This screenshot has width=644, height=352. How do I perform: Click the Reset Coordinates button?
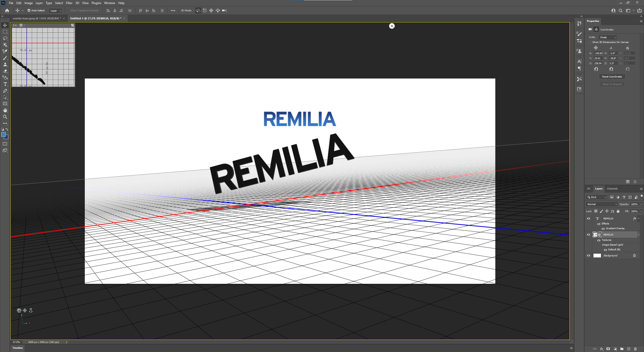[612, 76]
